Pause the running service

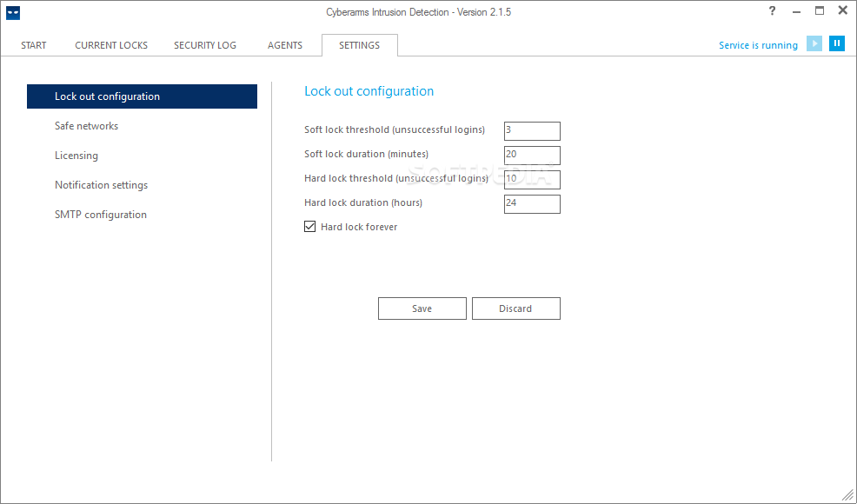[837, 43]
